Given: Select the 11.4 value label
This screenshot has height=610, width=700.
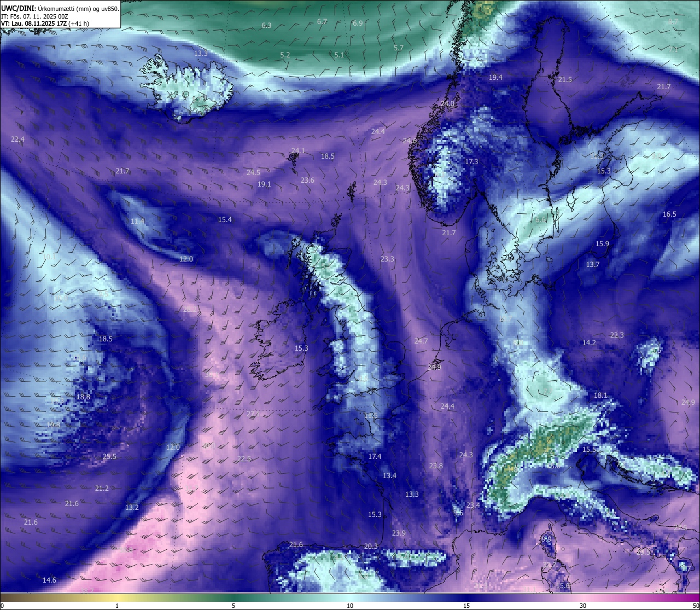Looking at the screenshot, I should click(137, 222).
